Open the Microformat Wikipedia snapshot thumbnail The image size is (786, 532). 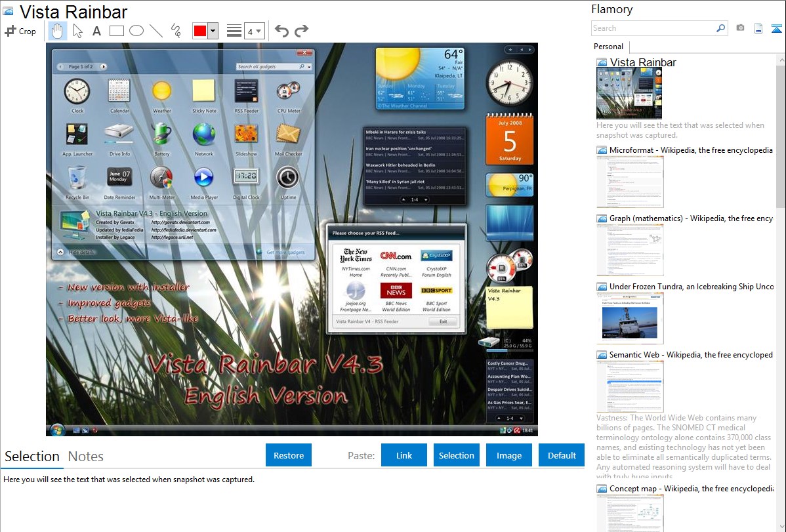630,182
